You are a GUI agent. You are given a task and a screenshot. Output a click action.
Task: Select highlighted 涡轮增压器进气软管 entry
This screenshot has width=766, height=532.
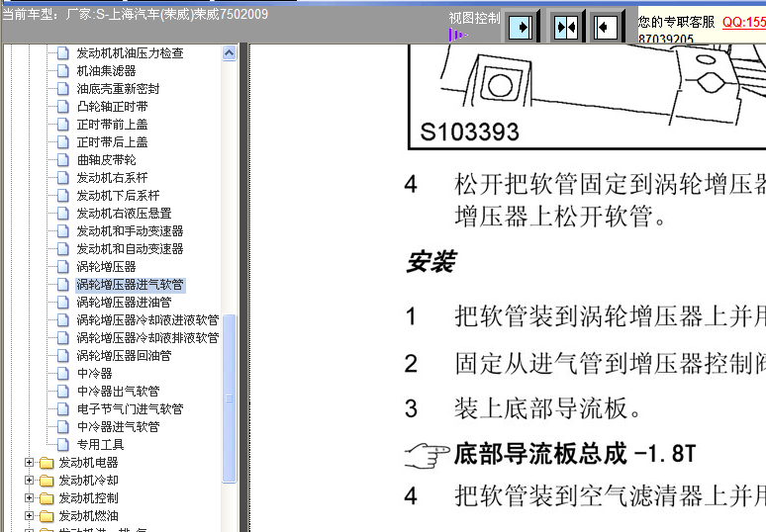point(131,285)
